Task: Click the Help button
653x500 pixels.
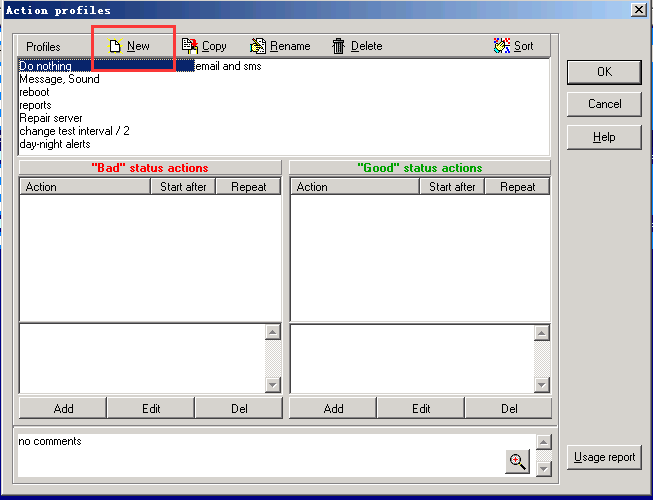Action: coord(604,137)
